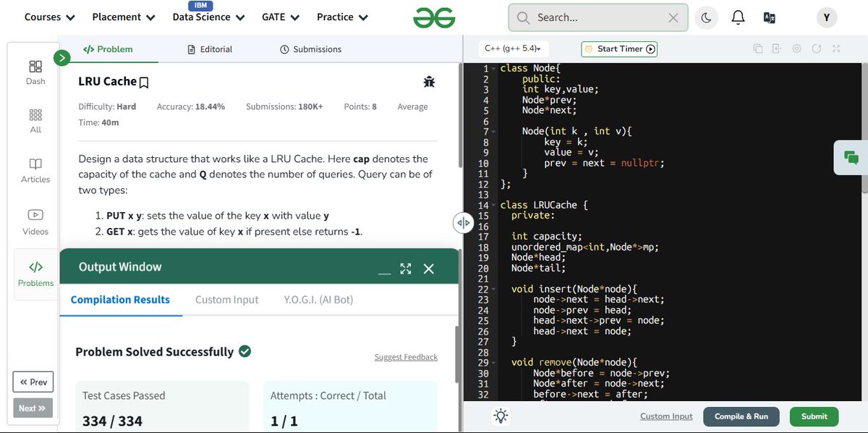Image resolution: width=868 pixels, height=433 pixels.
Task: Toggle dark mode with the moon icon
Action: pos(706,17)
